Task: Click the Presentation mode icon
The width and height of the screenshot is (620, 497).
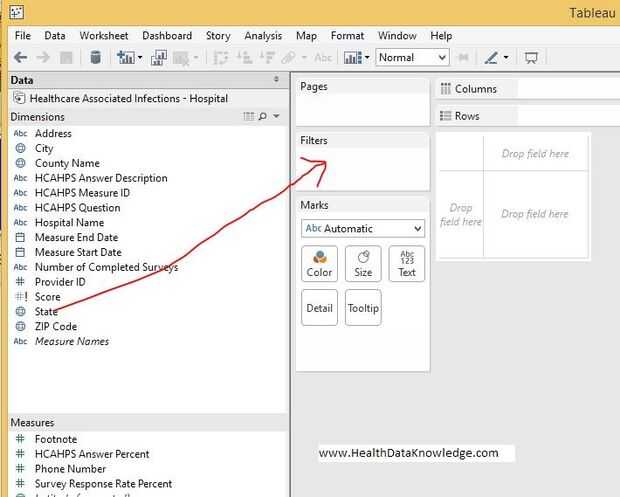Action: 531,58
